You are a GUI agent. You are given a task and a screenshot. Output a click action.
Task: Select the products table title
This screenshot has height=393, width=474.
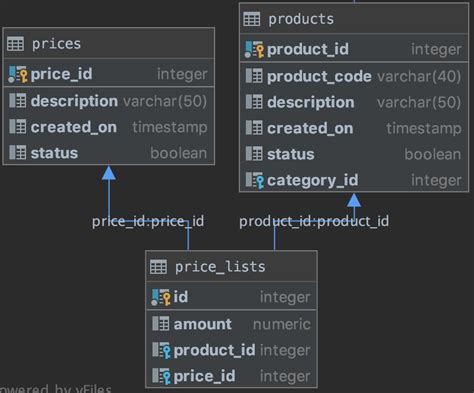click(x=301, y=19)
